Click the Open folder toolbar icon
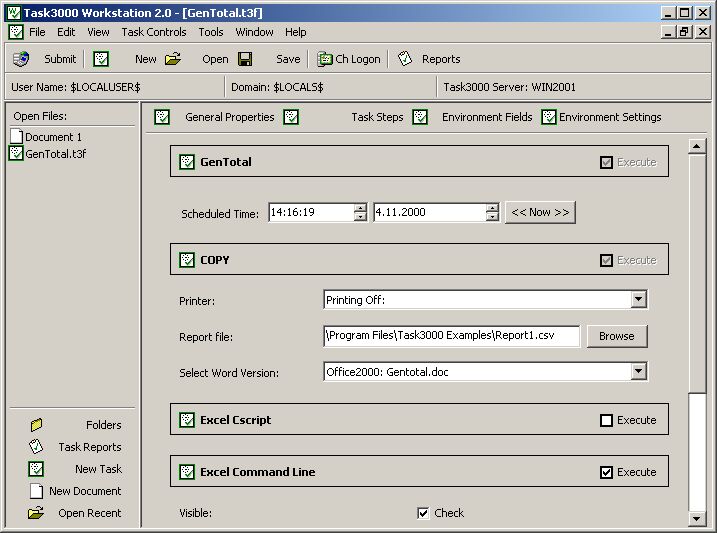Viewport: 717px width, 533px height. [173, 59]
